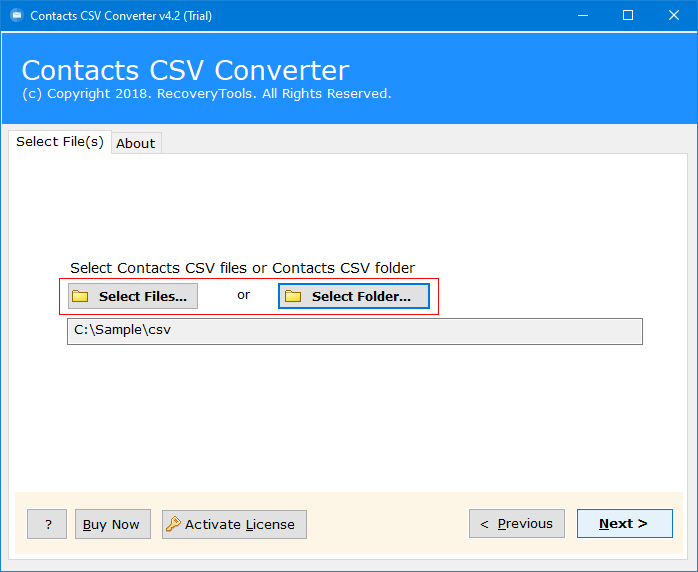Close the Contacts CSV Converter window
This screenshot has width=698, height=572.
tap(674, 16)
